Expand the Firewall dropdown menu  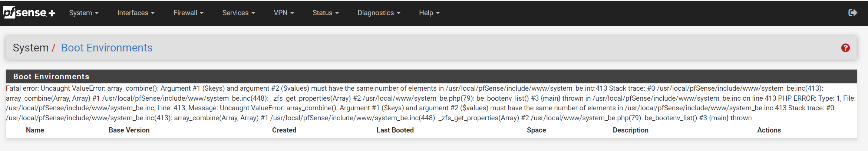click(188, 13)
